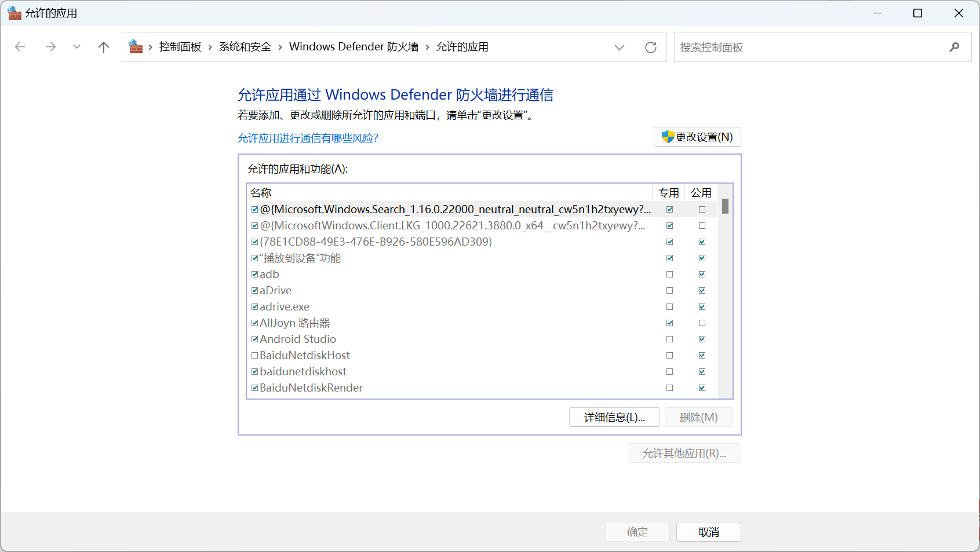Select the “播放到设备”功能 row
Screen dimensions: 980x552
(482, 258)
